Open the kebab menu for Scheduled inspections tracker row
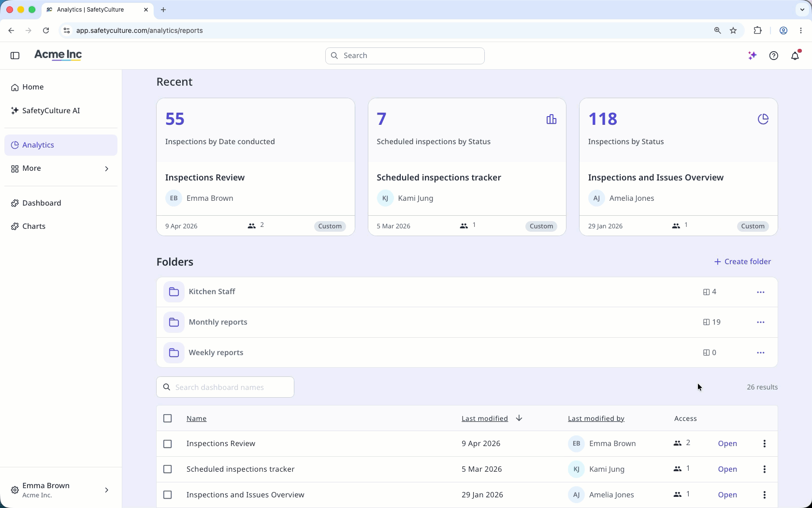 pos(765,469)
